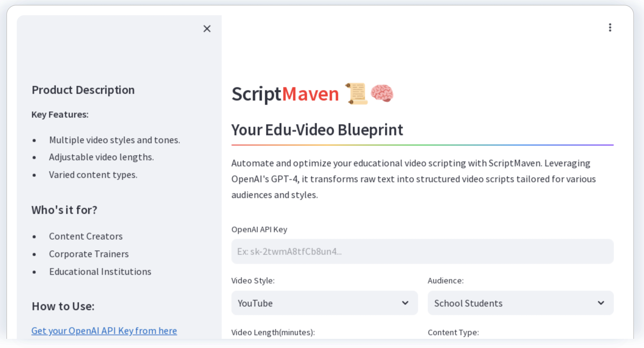
Task: Click the Your Edu-Video Blueprint heading
Action: click(x=317, y=130)
